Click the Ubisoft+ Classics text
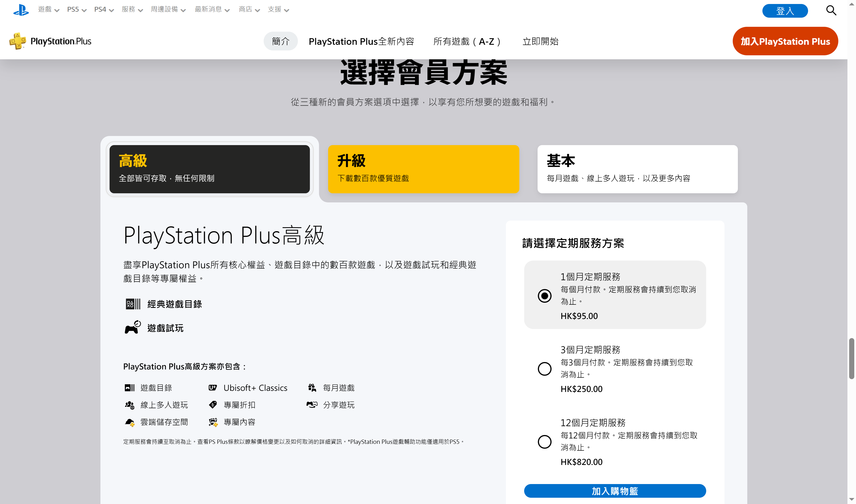856x504 pixels. pyautogui.click(x=255, y=387)
